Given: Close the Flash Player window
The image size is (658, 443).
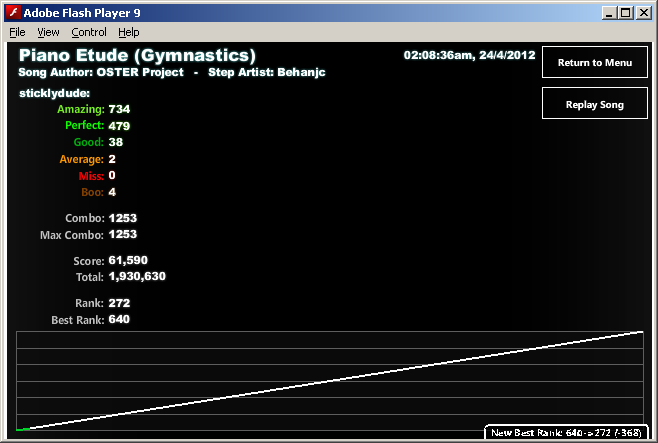Looking at the screenshot, I should 643,13.
